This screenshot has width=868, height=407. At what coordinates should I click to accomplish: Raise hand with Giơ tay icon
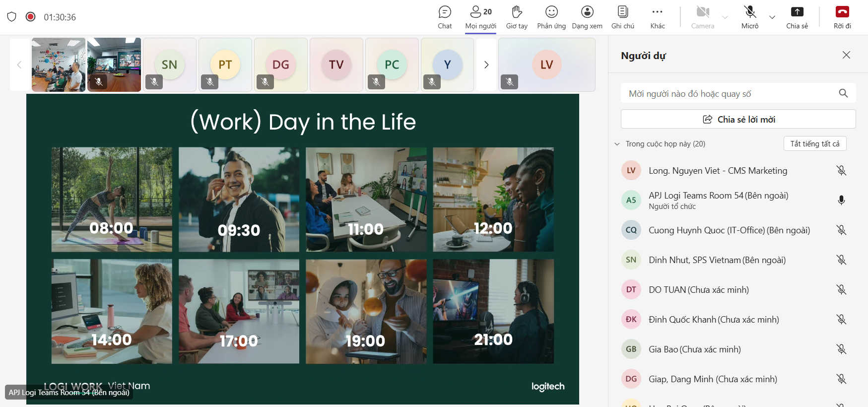click(517, 17)
